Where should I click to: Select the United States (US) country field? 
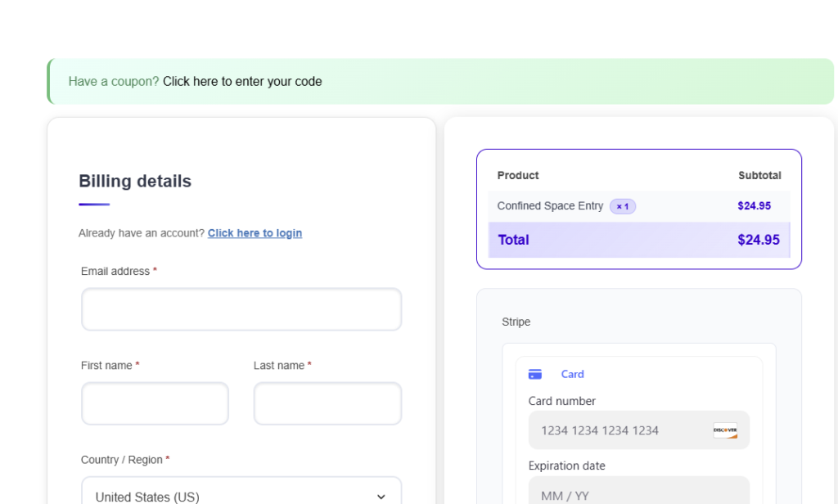tap(229, 496)
